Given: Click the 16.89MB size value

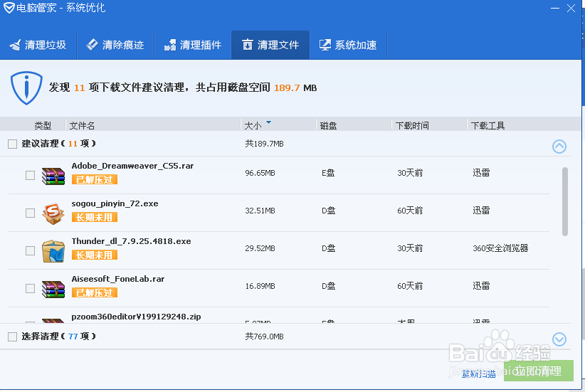Looking at the screenshot, I should [x=260, y=286].
